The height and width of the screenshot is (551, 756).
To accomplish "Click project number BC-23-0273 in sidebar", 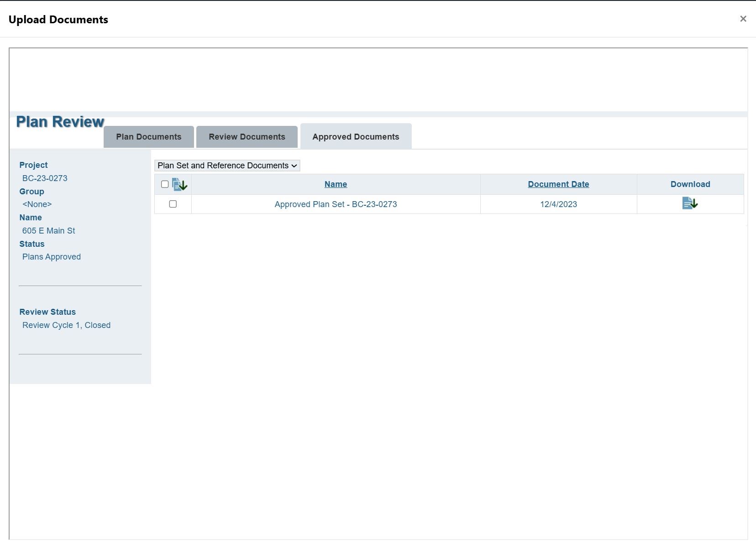I will pyautogui.click(x=45, y=178).
